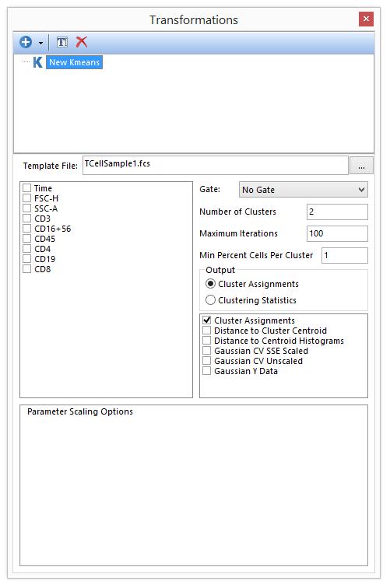390x588 pixels.
Task: Click the Rename transformation icon
Action: (62, 42)
